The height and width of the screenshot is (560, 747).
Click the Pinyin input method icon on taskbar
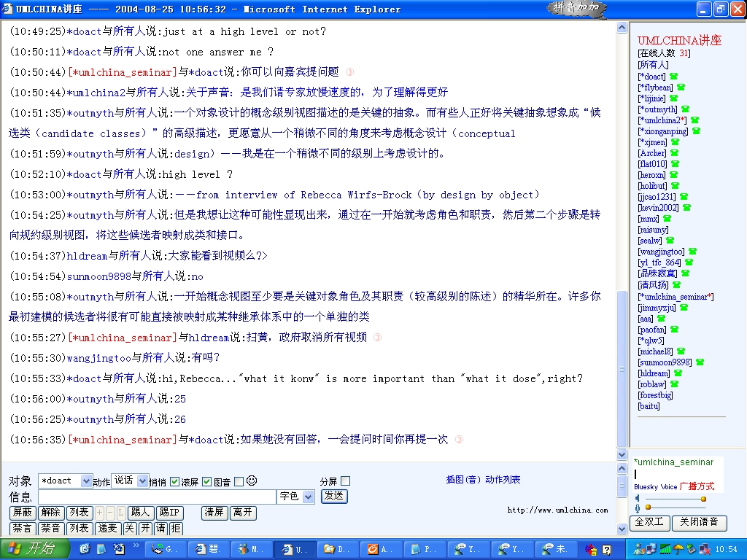[x=591, y=550]
